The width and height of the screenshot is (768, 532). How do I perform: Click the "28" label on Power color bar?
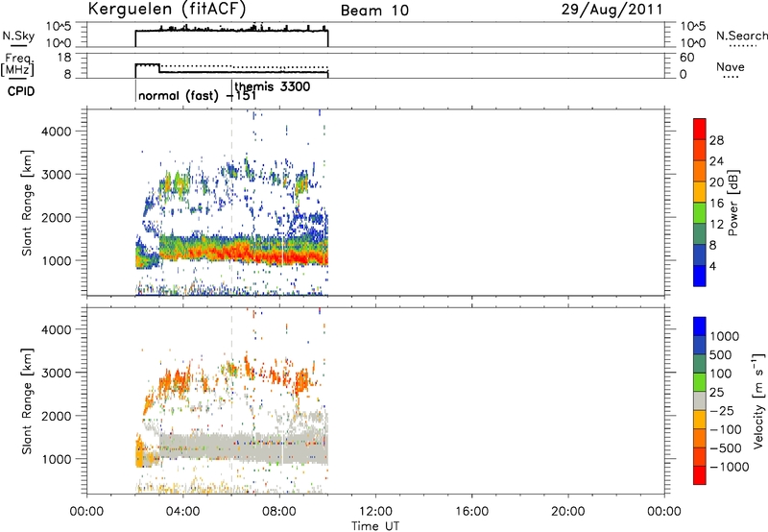point(716,140)
